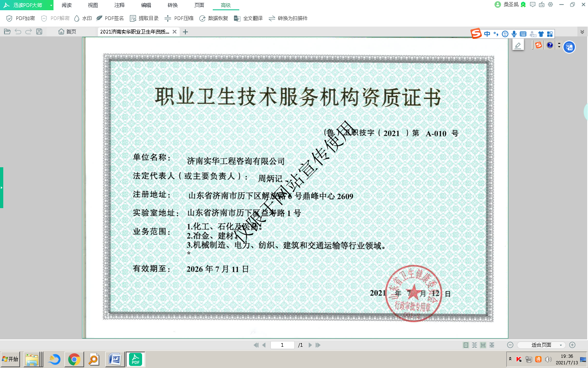The image size is (588, 368).
Task: Open the settings gear icon
Action: click(550, 4)
